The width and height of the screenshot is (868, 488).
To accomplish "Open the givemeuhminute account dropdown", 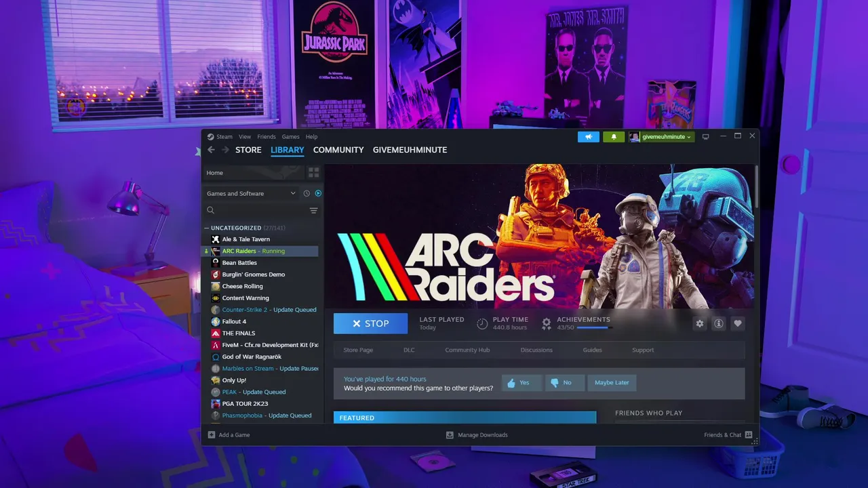I will click(661, 137).
